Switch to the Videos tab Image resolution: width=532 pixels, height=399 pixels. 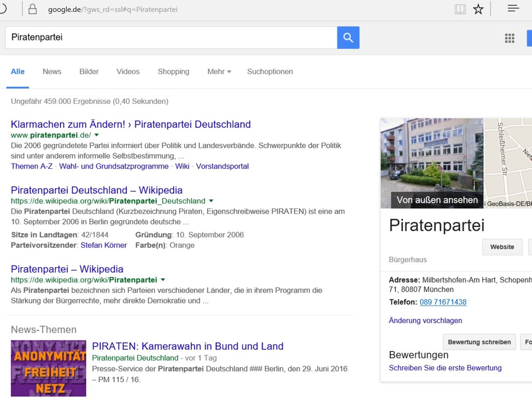128,72
